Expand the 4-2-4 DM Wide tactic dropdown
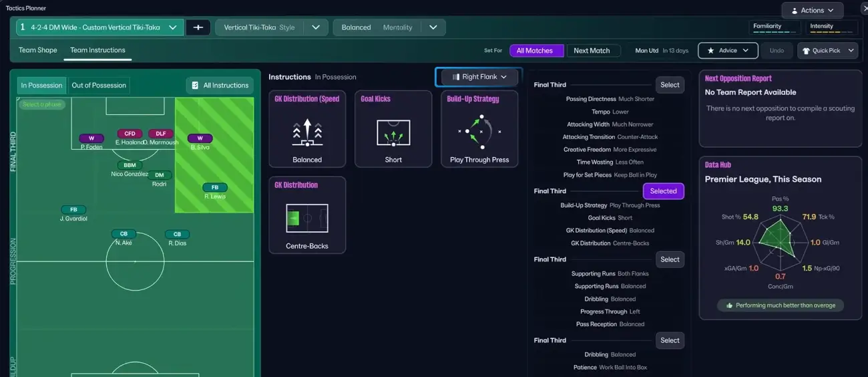This screenshot has height=377, width=868. point(173,27)
